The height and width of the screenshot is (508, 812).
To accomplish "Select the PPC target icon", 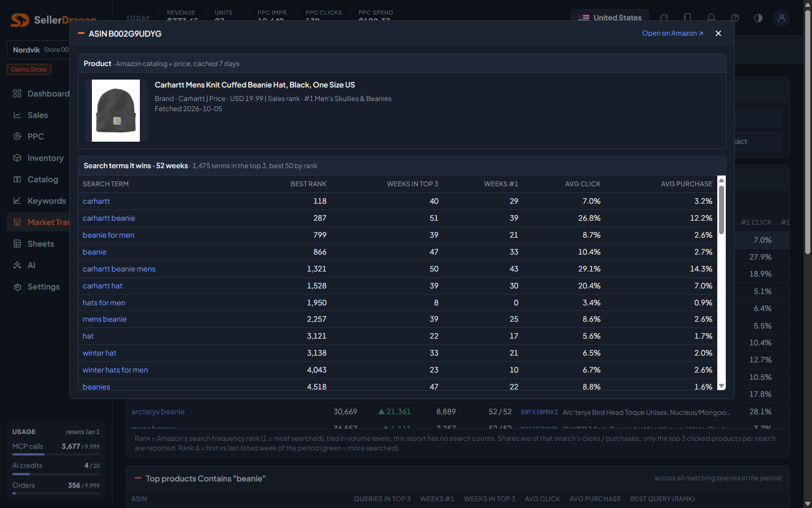I will pyautogui.click(x=17, y=137).
